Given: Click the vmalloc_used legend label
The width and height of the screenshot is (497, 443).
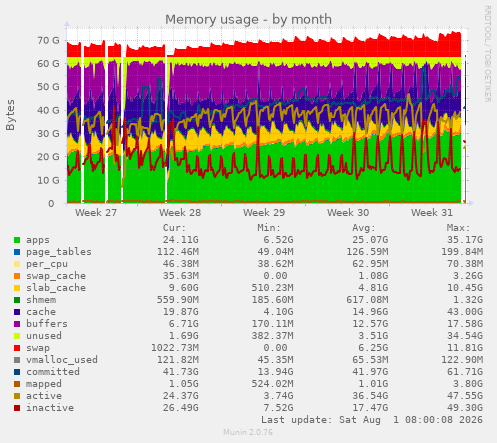Looking at the screenshot, I should (x=62, y=360).
